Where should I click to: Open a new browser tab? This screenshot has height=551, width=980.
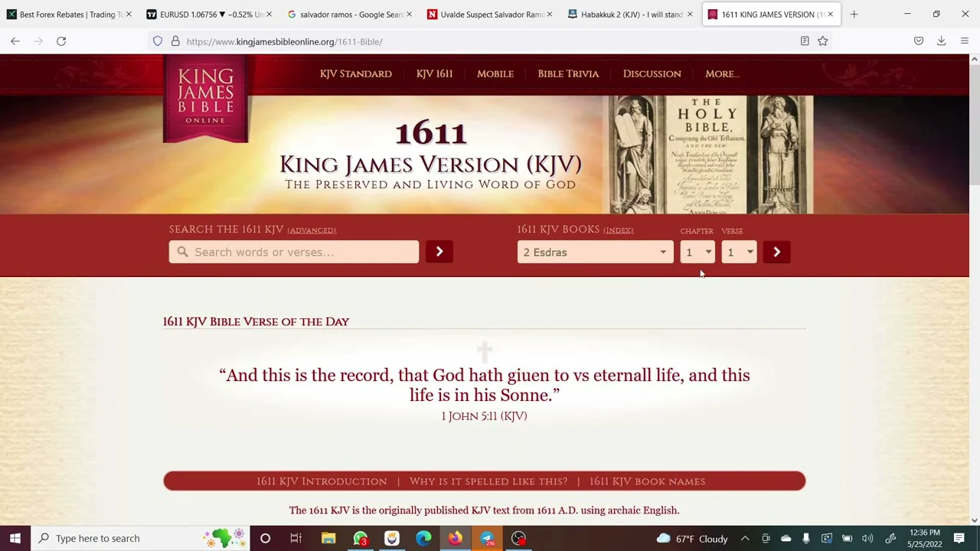click(854, 14)
